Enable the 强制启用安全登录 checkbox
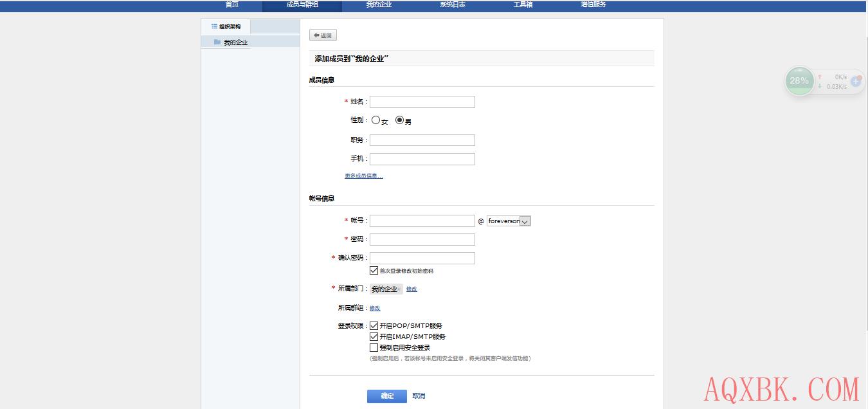 [x=374, y=347]
